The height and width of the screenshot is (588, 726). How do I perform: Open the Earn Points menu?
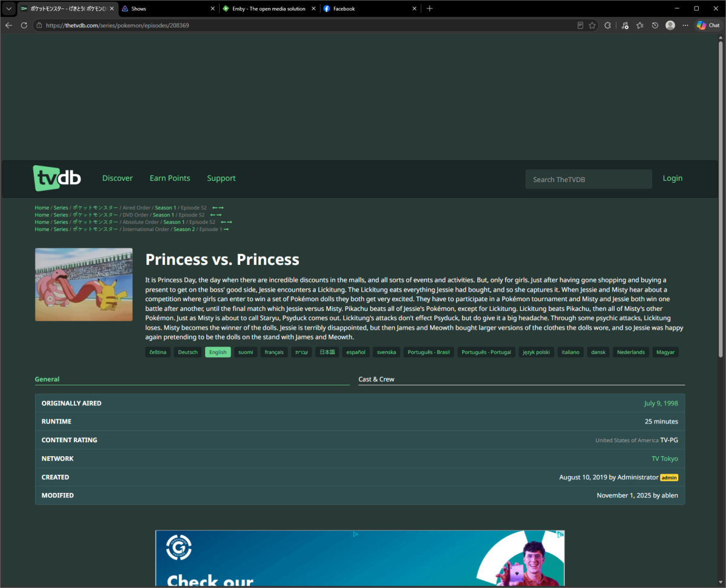click(170, 178)
